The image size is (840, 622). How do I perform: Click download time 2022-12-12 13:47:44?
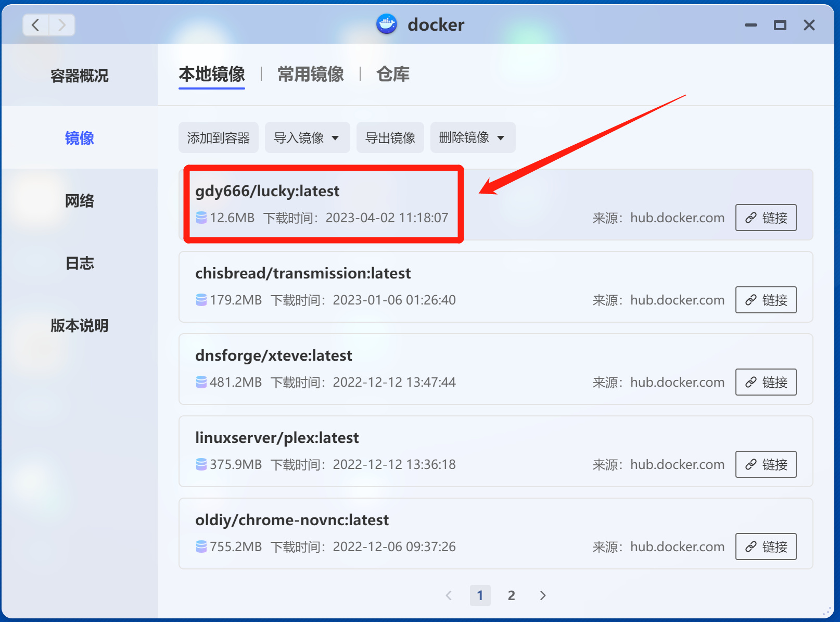394,382
